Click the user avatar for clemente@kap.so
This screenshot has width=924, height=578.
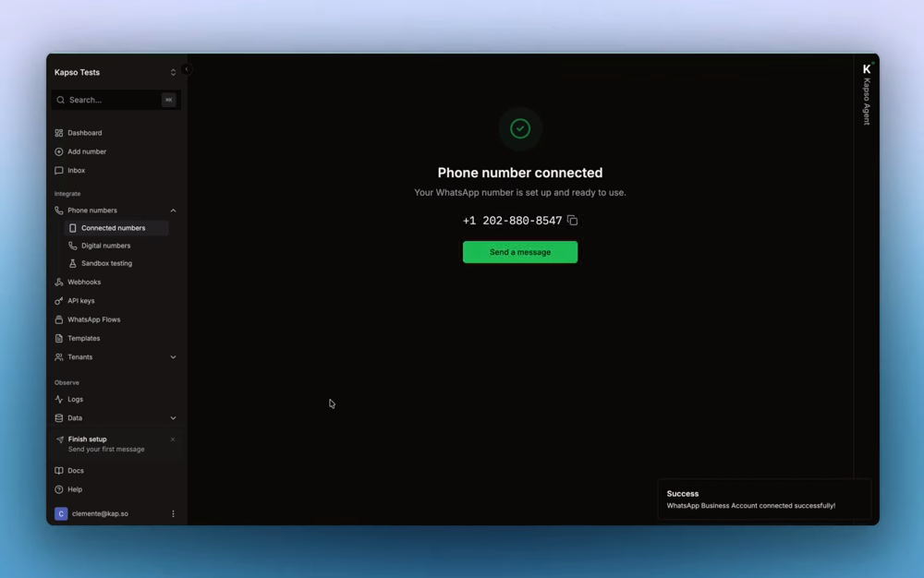point(61,514)
